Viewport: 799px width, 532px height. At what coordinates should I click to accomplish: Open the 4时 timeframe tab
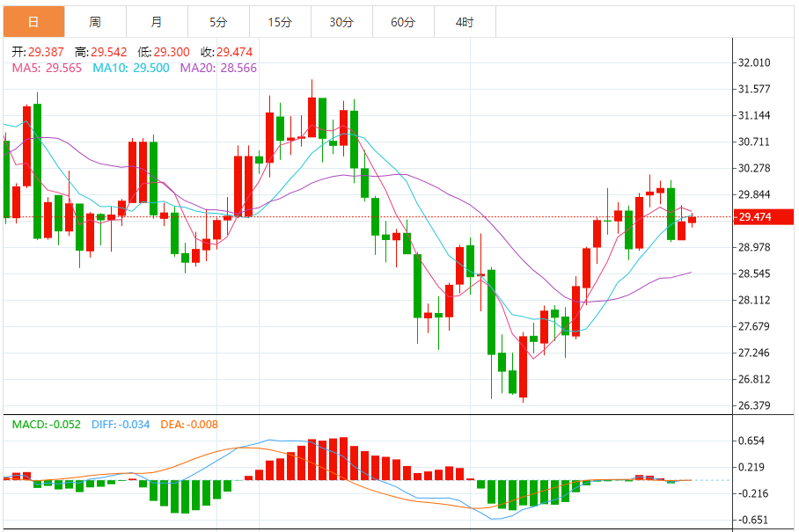(465, 22)
